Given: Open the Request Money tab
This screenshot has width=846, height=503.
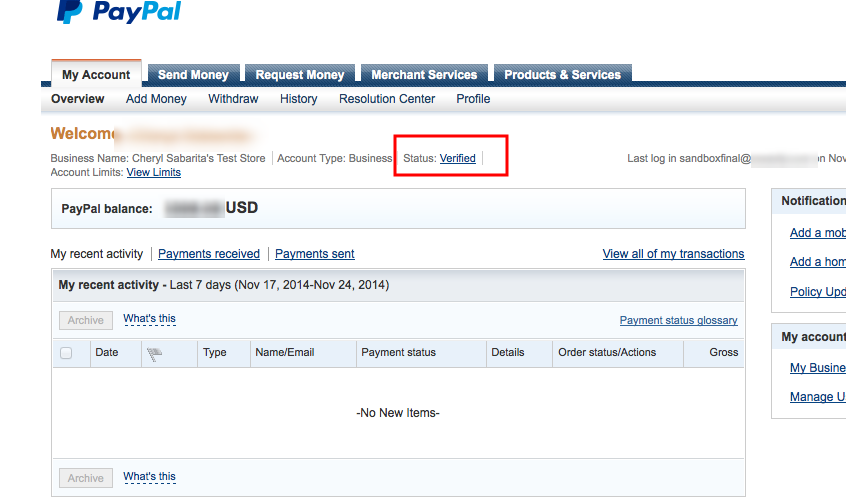Looking at the screenshot, I should (x=299, y=74).
